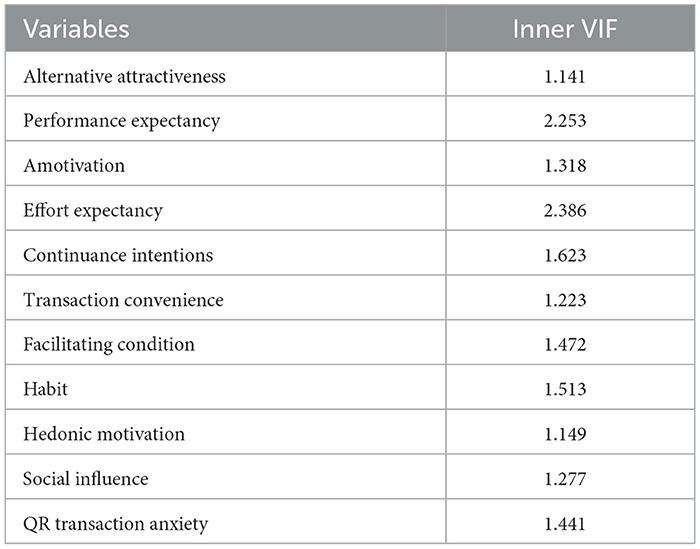Select the Alternative attractiveness row label
This screenshot has width=700, height=549.
[124, 77]
